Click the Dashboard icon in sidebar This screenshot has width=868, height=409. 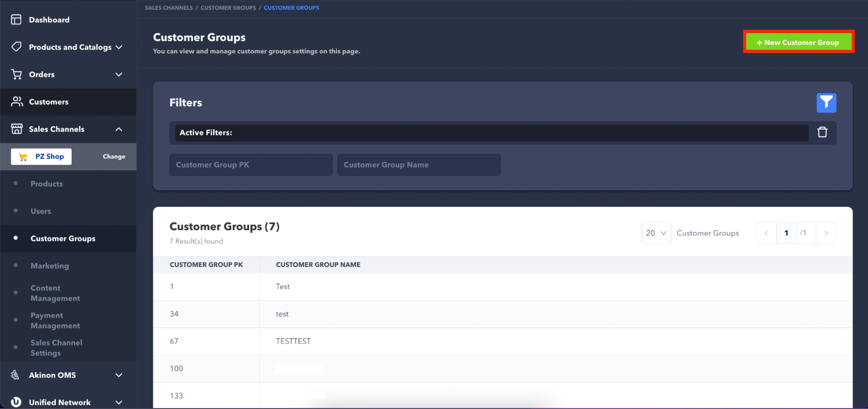(x=16, y=20)
